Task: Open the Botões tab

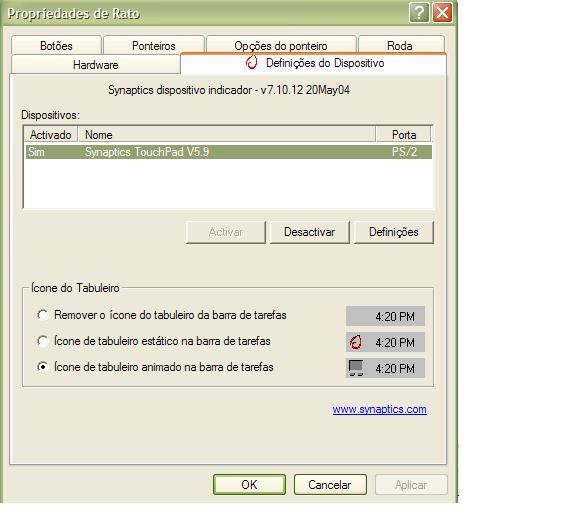Action: (56, 46)
